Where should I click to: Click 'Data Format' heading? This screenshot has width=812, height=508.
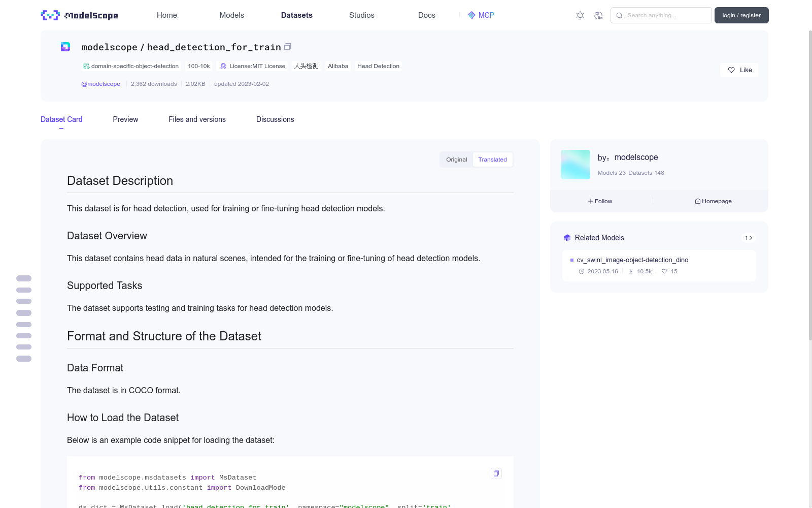(95, 368)
